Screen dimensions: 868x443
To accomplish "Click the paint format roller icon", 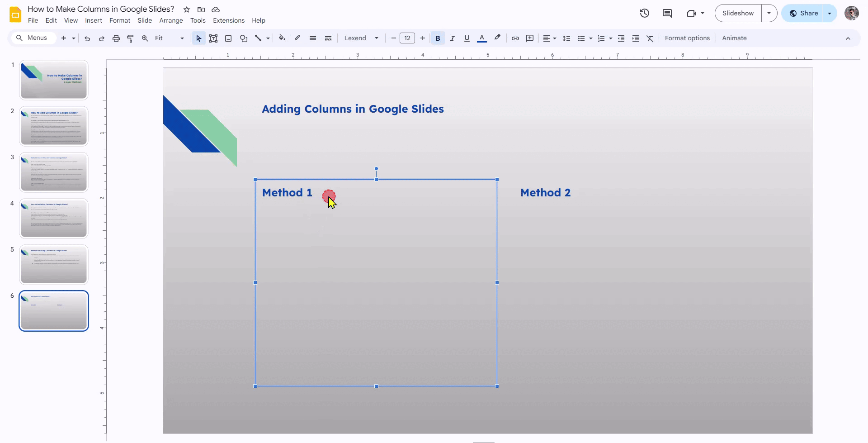I will click(130, 38).
